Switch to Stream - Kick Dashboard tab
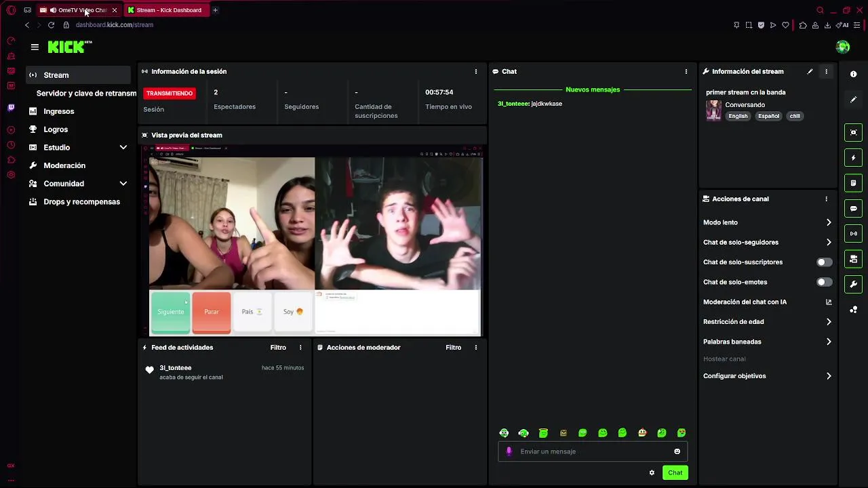Image resolution: width=868 pixels, height=488 pixels. (167, 10)
